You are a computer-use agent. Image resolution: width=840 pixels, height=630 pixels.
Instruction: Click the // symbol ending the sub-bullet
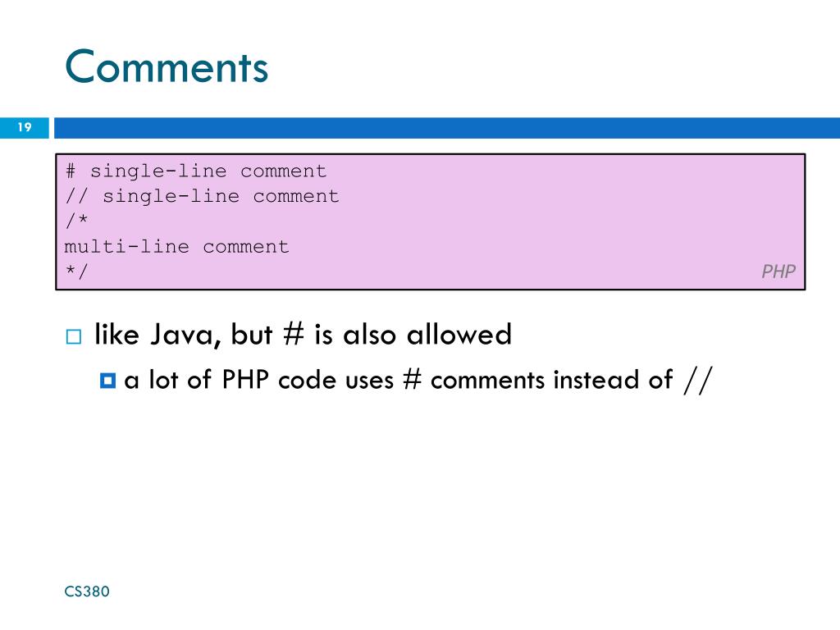click(x=698, y=381)
